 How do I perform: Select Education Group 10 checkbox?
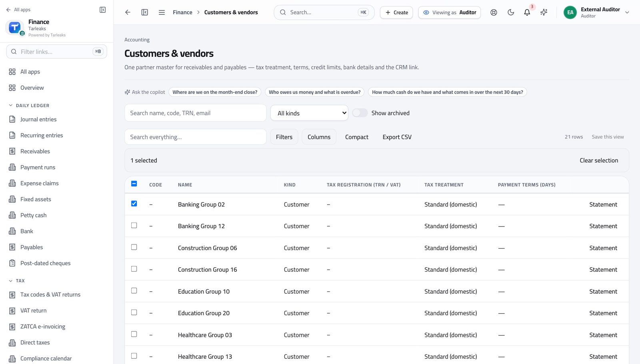click(134, 291)
